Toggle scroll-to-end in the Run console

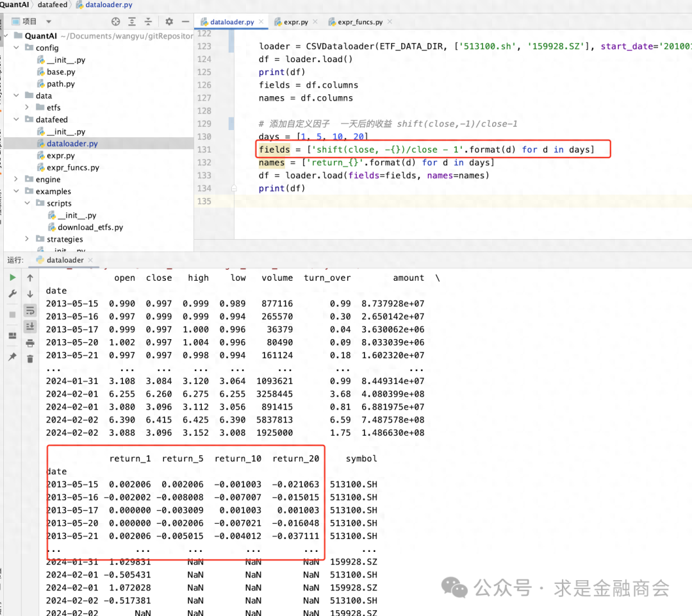30,326
